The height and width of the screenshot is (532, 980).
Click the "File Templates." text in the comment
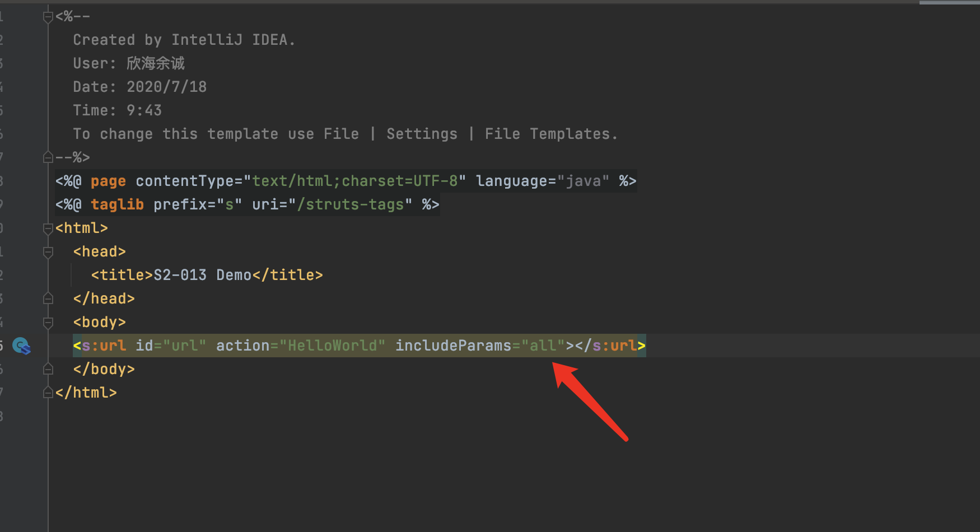tap(551, 134)
